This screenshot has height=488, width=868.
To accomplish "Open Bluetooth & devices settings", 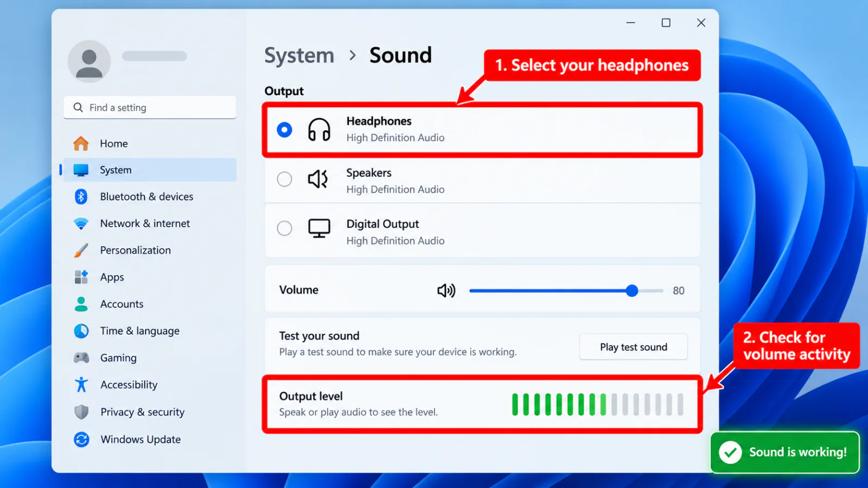I will click(150, 197).
